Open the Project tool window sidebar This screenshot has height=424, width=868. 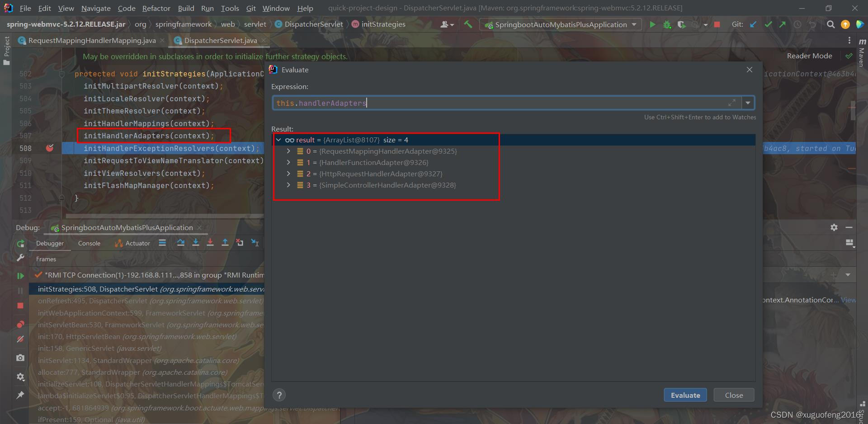click(x=6, y=51)
